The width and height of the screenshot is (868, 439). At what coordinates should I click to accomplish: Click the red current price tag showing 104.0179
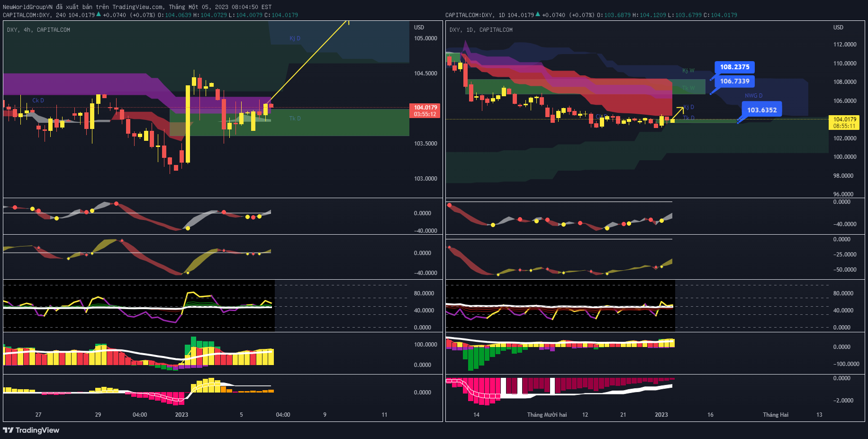coord(424,110)
